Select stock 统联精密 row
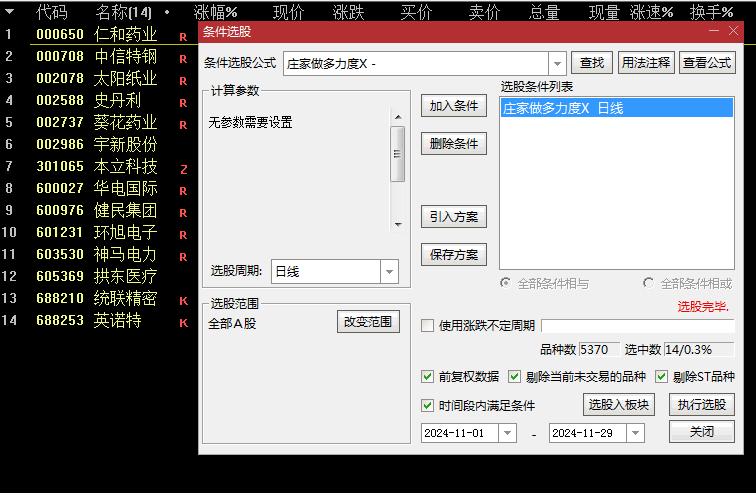 [x=99, y=298]
